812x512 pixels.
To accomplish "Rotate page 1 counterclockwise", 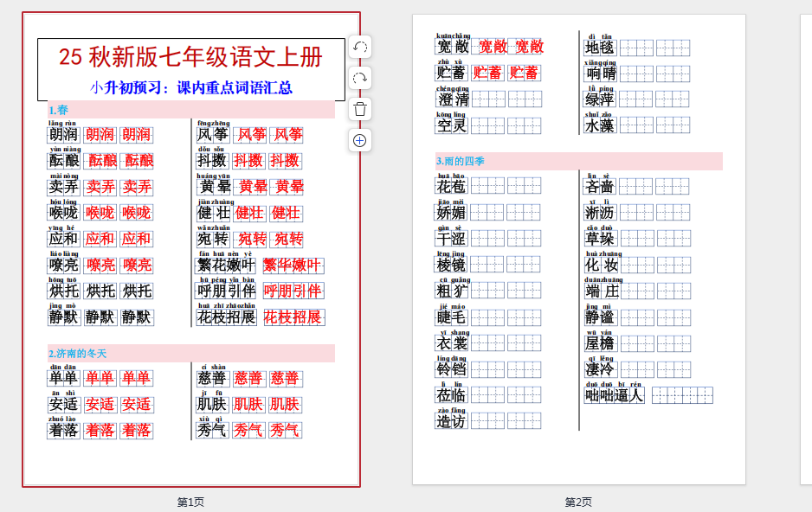I will [360, 48].
